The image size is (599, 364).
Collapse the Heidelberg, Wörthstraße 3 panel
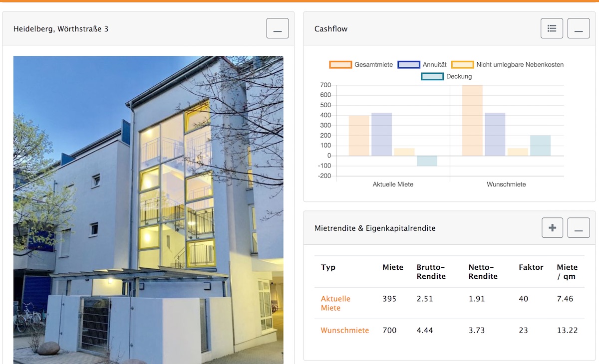[278, 28]
